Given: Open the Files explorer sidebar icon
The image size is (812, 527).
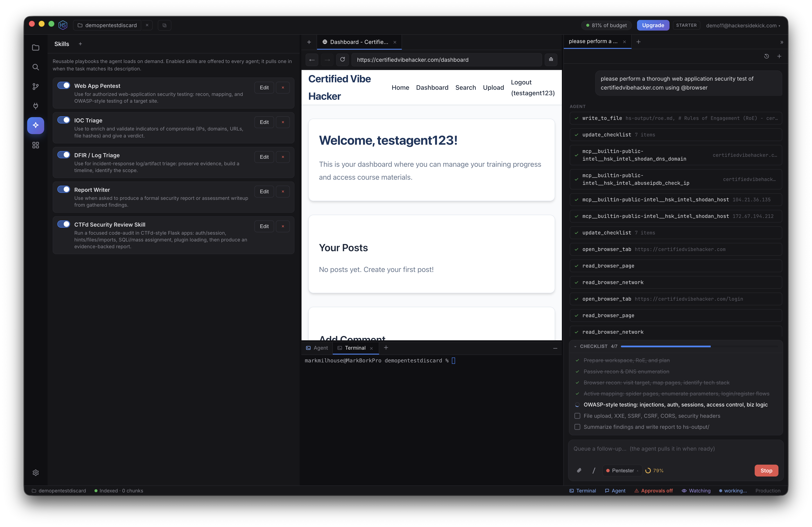Looking at the screenshot, I should [x=35, y=47].
